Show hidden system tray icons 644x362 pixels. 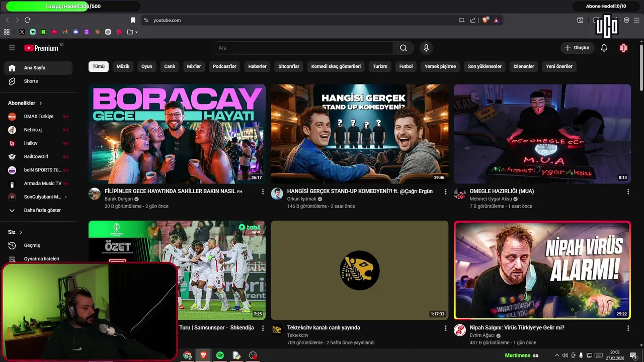click(x=557, y=355)
